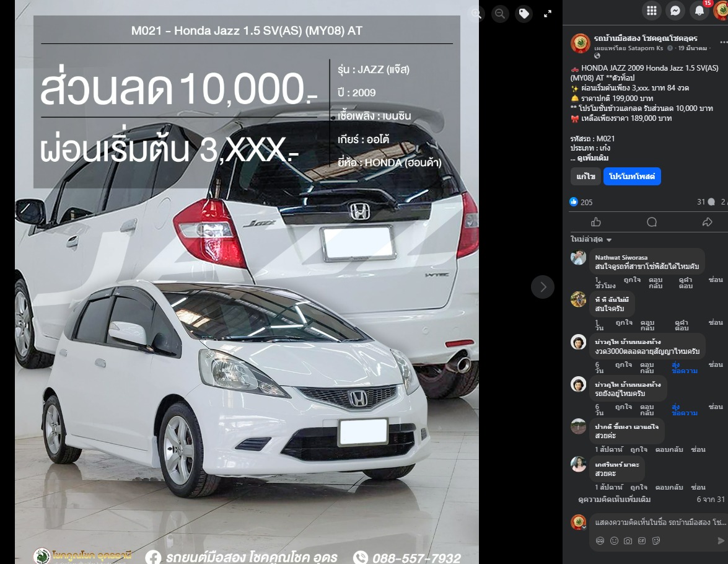
Task: Click the question-mark info icon by publisher
Action: [x=670, y=48]
